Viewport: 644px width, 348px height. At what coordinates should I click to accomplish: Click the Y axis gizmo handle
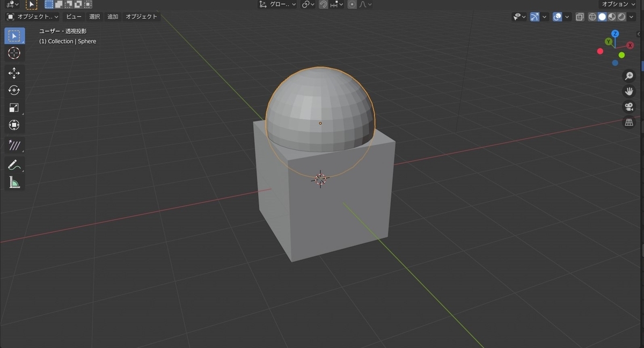(609, 41)
